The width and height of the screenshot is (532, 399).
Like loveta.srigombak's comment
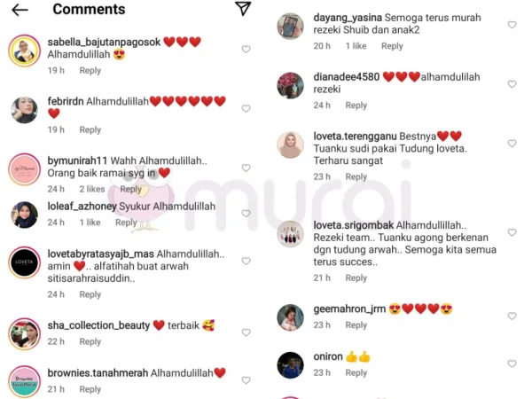512,232
